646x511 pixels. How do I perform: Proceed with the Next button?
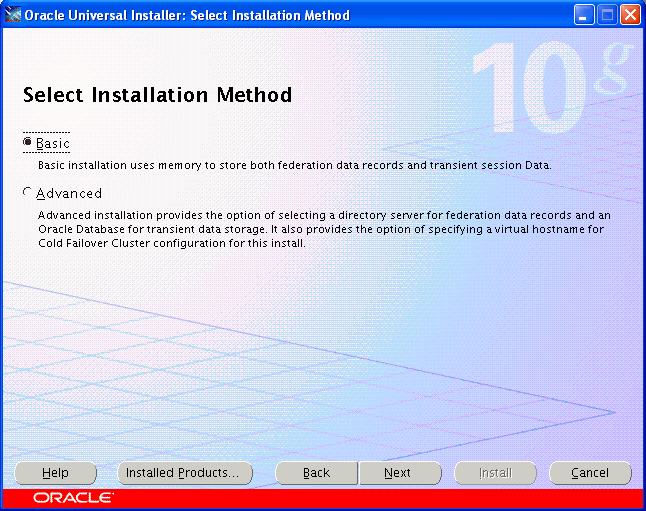coord(400,473)
